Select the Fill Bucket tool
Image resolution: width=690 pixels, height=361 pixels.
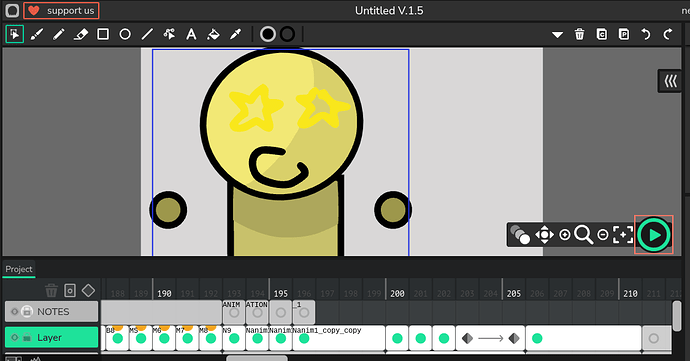coord(213,34)
